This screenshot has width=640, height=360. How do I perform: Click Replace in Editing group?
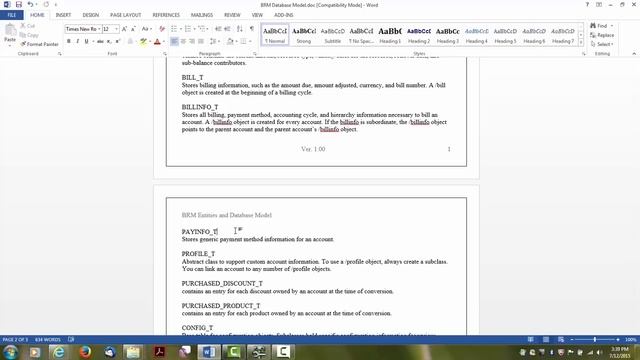point(602,35)
